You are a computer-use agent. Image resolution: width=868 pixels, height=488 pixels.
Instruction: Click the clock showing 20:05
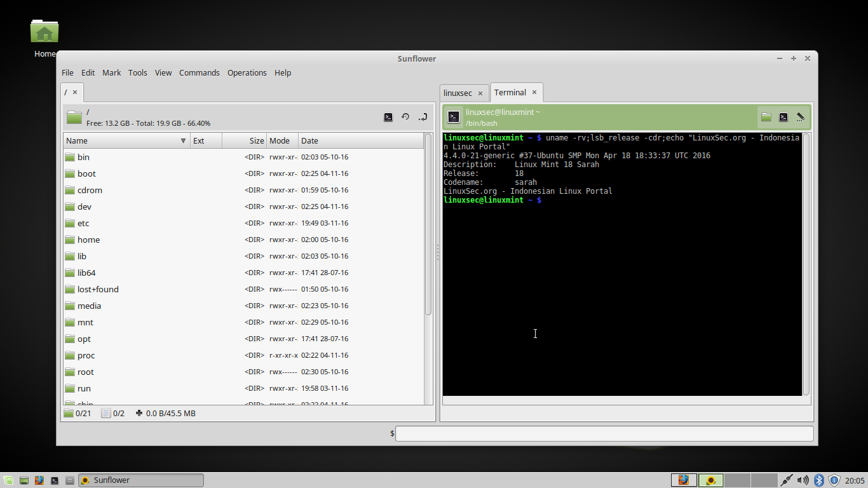855,480
